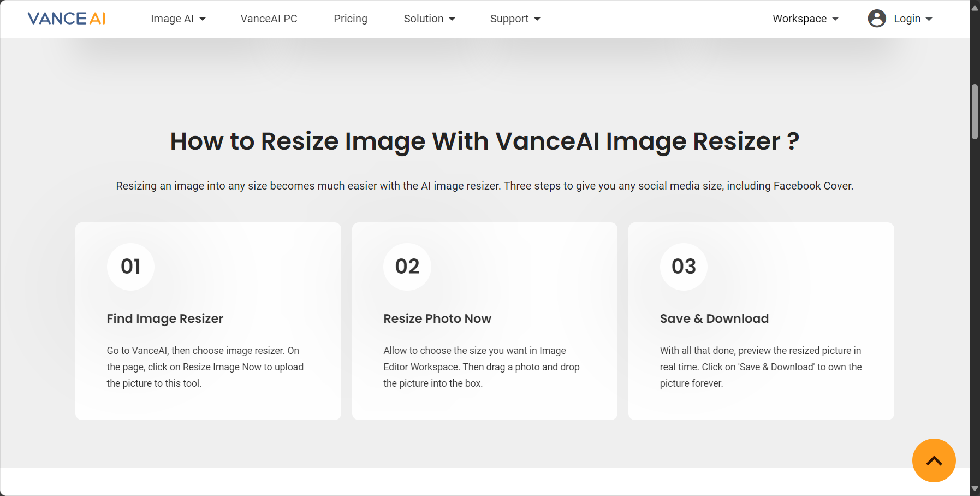Click the scrollbar up arrow
The width and height of the screenshot is (980, 496).
(975, 8)
